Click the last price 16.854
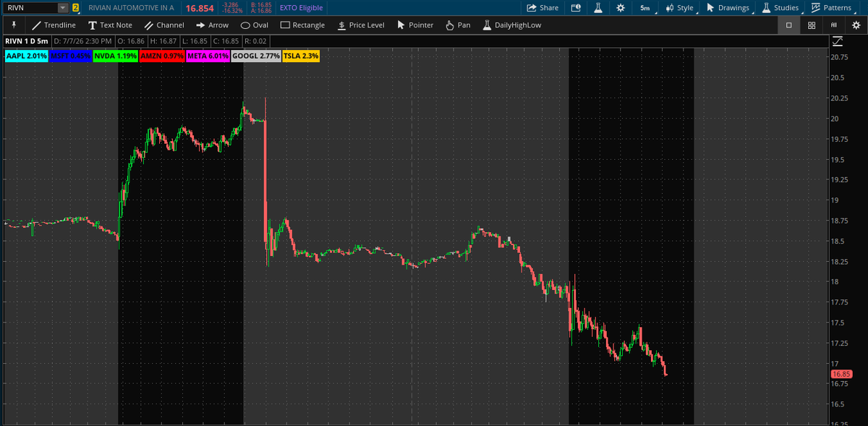Viewport: 868px width, 426px height. tap(199, 7)
